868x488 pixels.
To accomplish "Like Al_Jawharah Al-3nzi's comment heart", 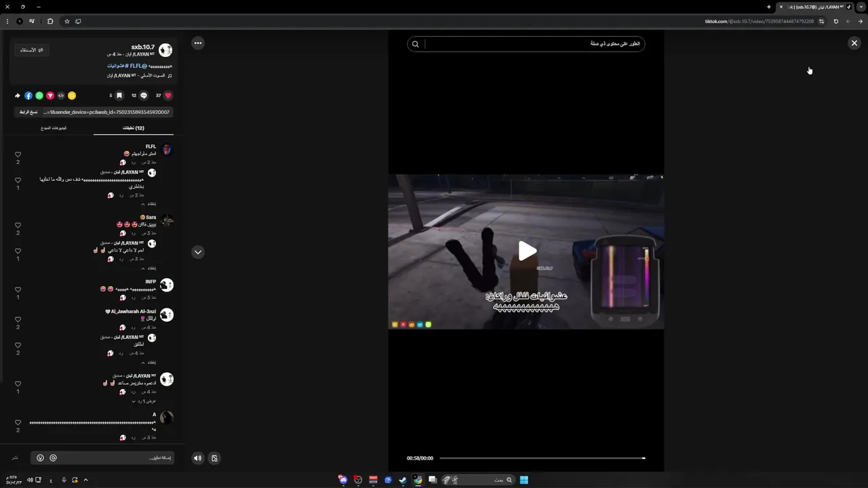I will (x=18, y=319).
